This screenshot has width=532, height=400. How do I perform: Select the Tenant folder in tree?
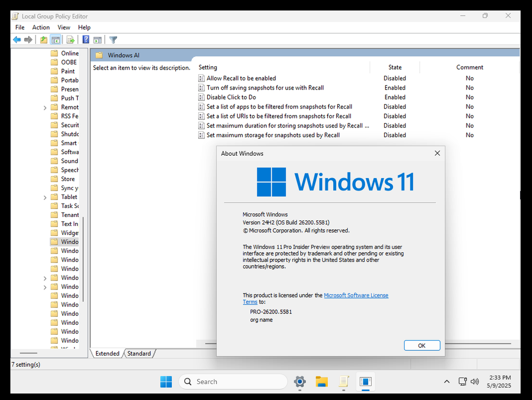[70, 215]
